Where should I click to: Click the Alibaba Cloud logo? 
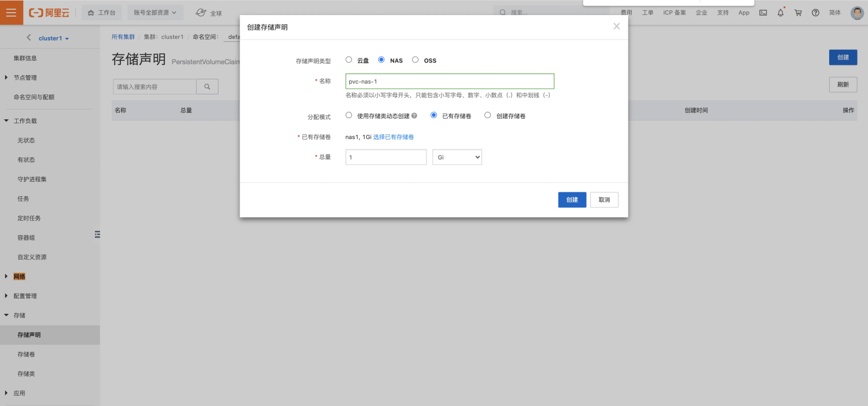49,13
